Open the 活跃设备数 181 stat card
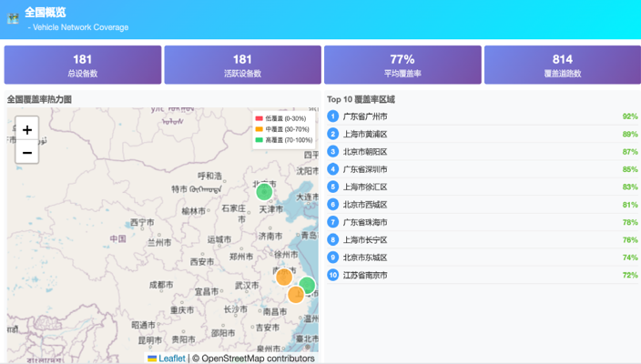Image resolution: width=641 pixels, height=364 pixels. pos(242,65)
